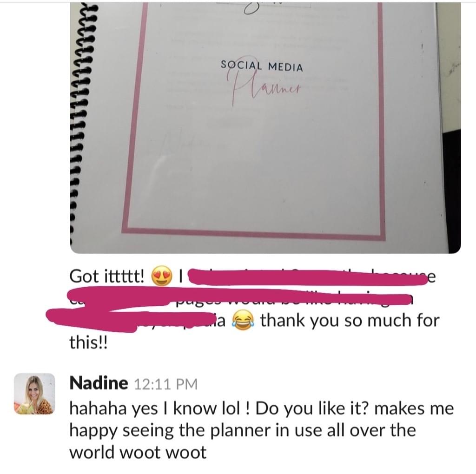Click the heart-eyes emoji after Got ittttt!
This screenshot has height=474, width=476.
[161, 276]
